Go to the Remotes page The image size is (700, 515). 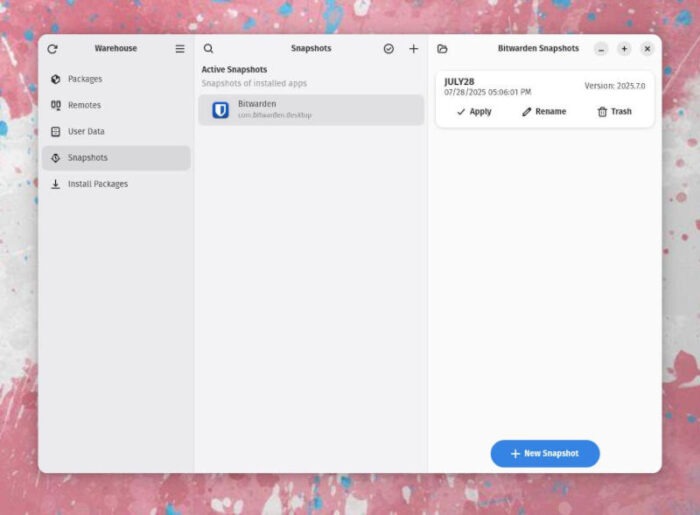(x=116, y=105)
